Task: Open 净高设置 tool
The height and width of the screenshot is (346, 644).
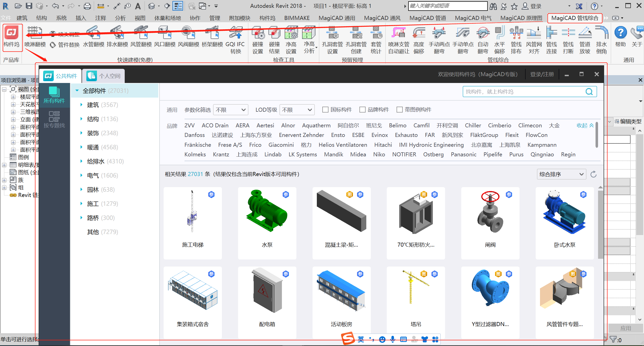Action: tap(291, 40)
